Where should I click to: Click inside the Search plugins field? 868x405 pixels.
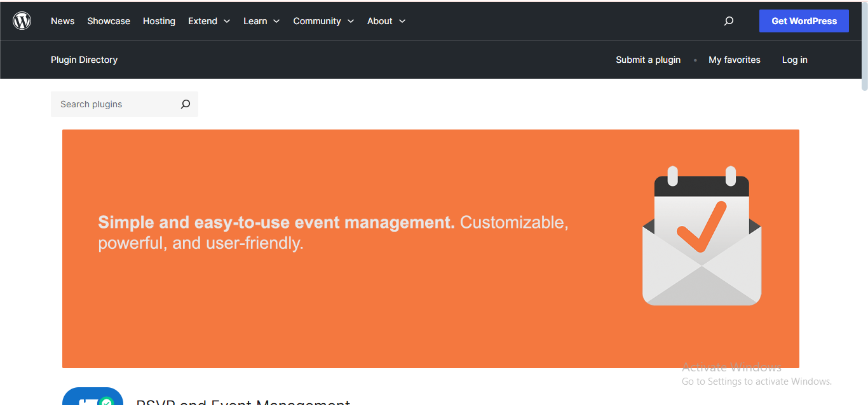108,103
